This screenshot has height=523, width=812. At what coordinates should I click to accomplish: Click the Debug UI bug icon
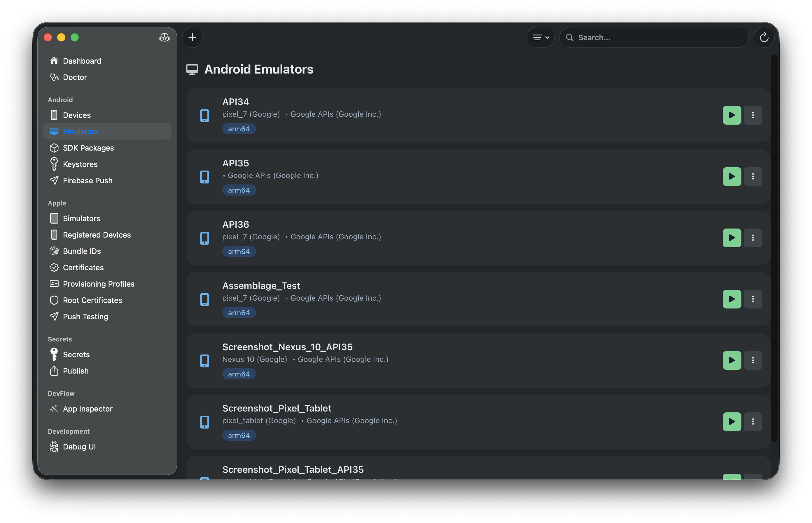(54, 447)
